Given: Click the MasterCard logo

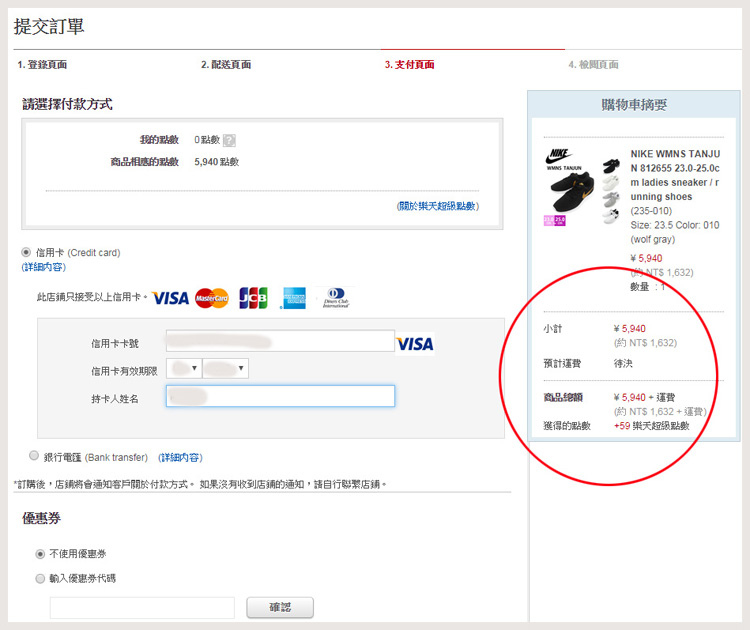Looking at the screenshot, I should [x=212, y=298].
